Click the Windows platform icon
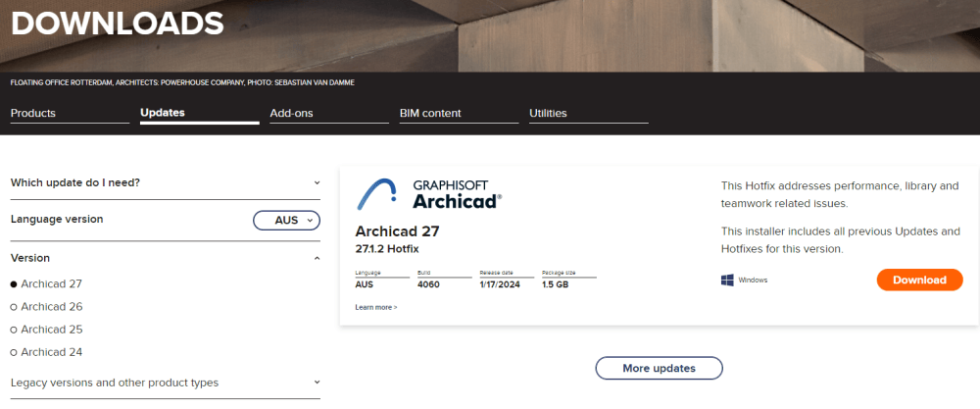The height and width of the screenshot is (409, 980). tap(728, 280)
